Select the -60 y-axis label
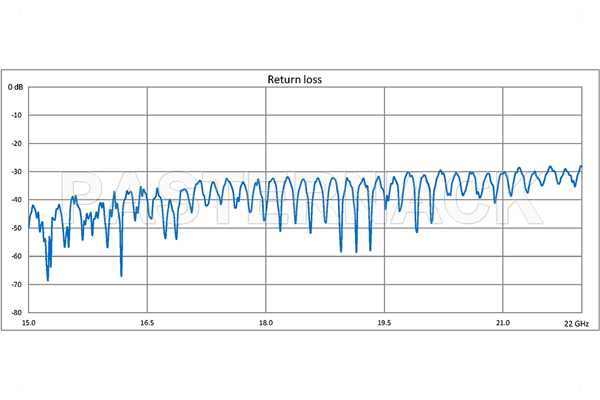Viewport: 600px width, 400px height. 17,256
